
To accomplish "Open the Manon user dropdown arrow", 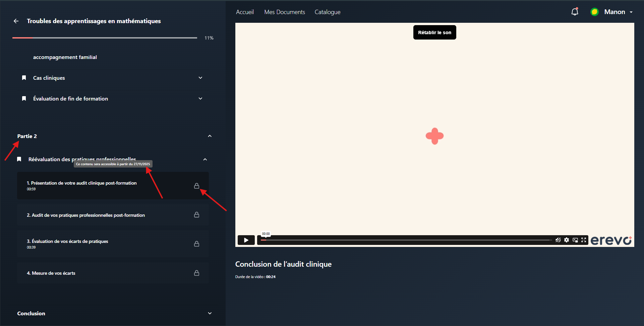I will [x=631, y=12].
